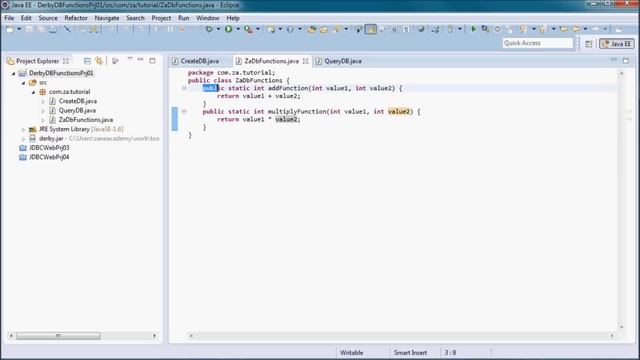
Task: Click the green Run button icon
Action: [x=229, y=29]
